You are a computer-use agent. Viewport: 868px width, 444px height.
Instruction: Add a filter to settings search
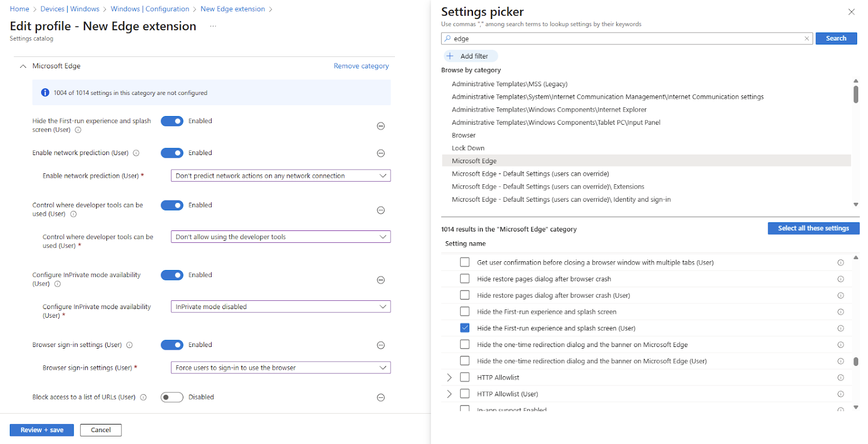470,56
